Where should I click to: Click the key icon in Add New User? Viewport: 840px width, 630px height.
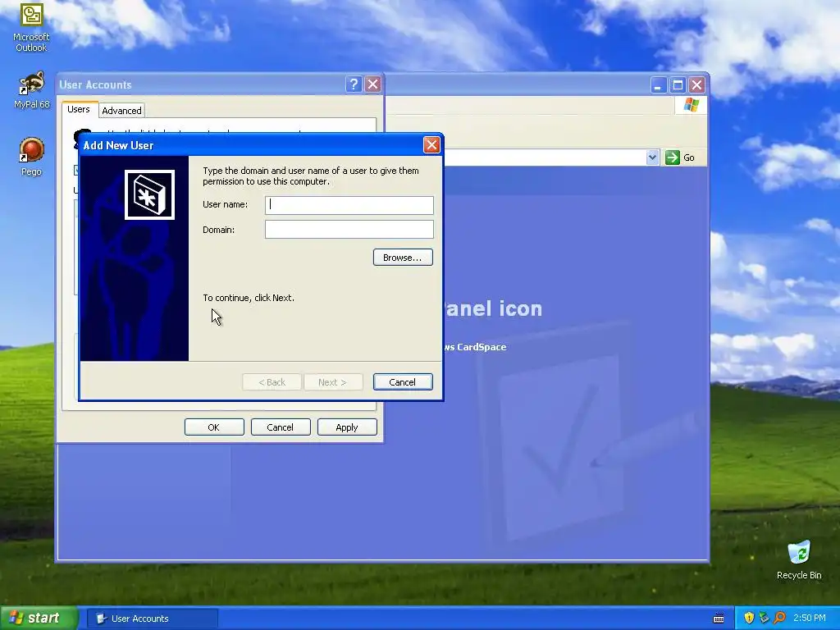[x=149, y=195]
